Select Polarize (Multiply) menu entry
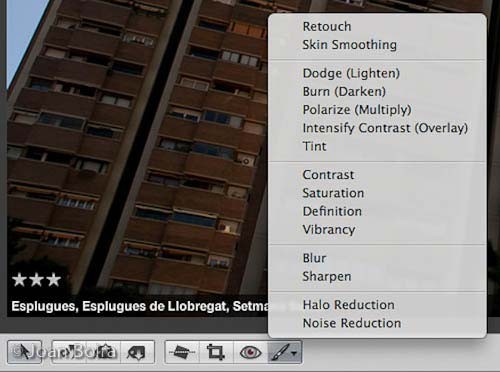500x372 pixels. coord(377,110)
